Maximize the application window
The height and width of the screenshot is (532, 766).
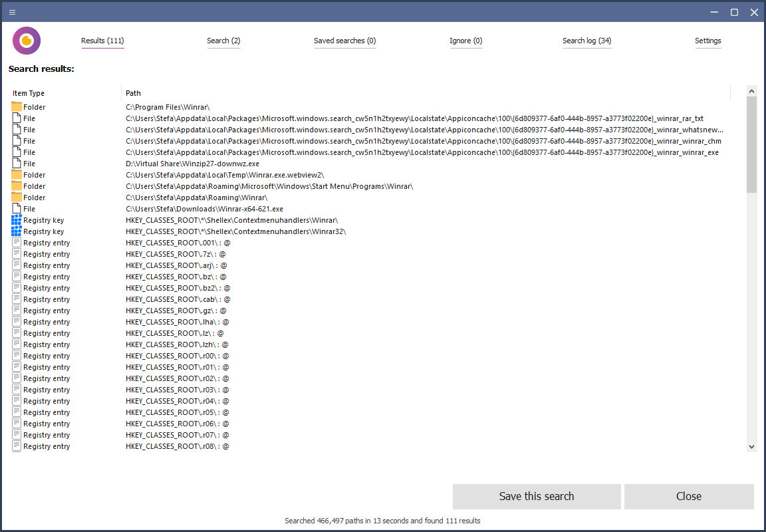(734, 12)
